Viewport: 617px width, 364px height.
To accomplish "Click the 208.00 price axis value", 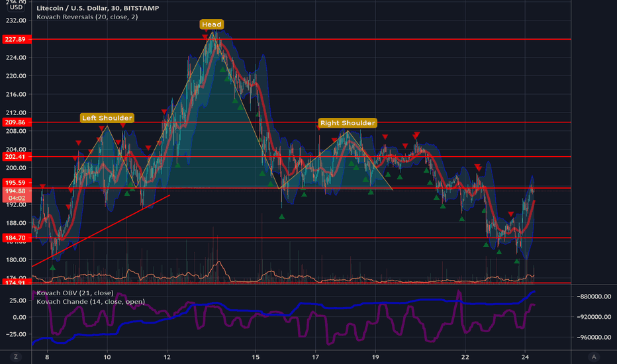I will pos(16,131).
